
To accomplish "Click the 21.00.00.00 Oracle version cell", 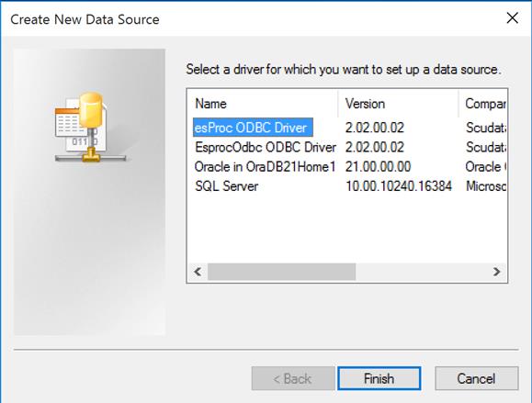I will [x=378, y=167].
